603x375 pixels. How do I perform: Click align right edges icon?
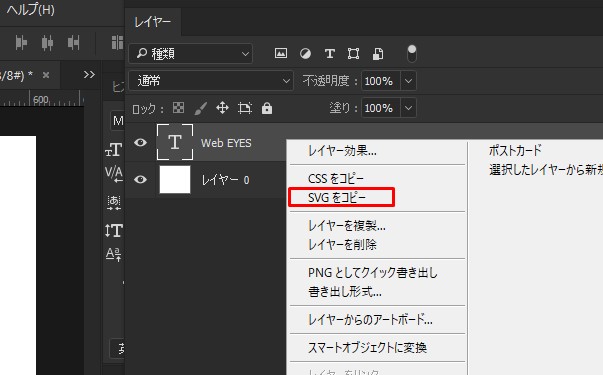[73, 42]
